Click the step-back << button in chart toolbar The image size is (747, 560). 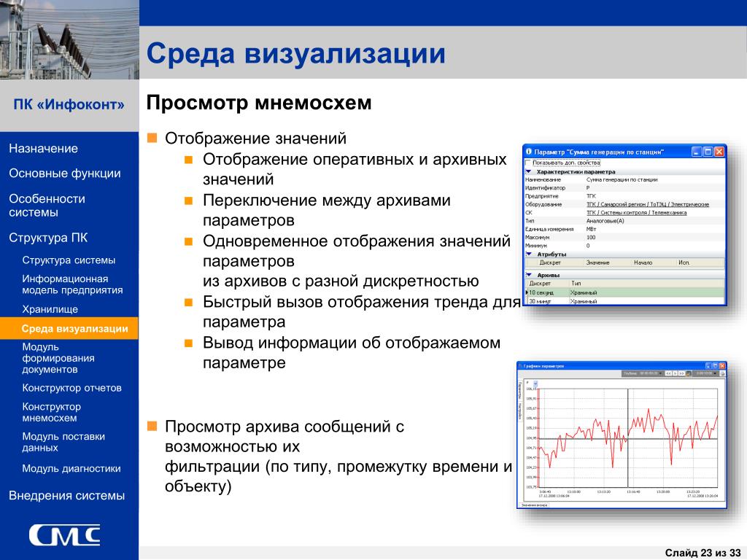[668, 373]
